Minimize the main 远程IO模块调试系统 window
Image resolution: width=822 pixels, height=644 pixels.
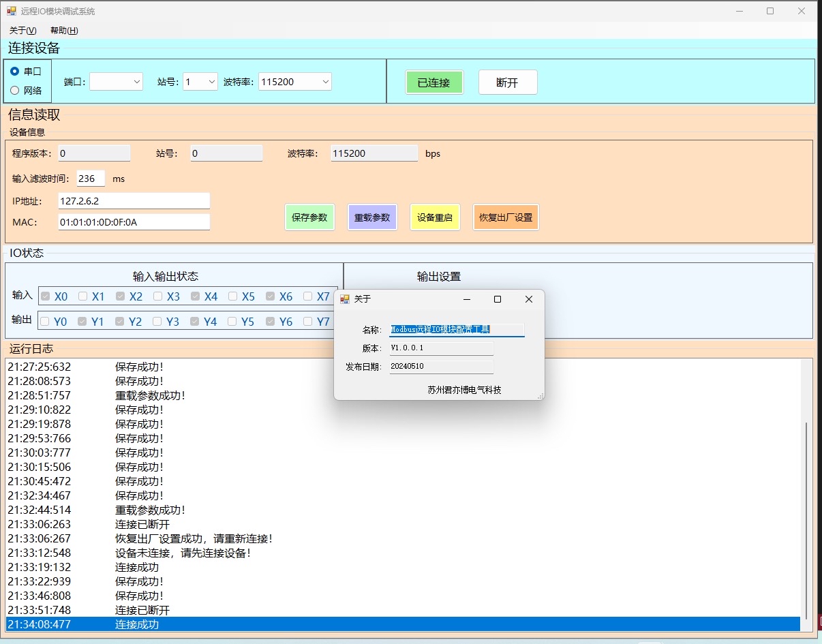point(739,11)
